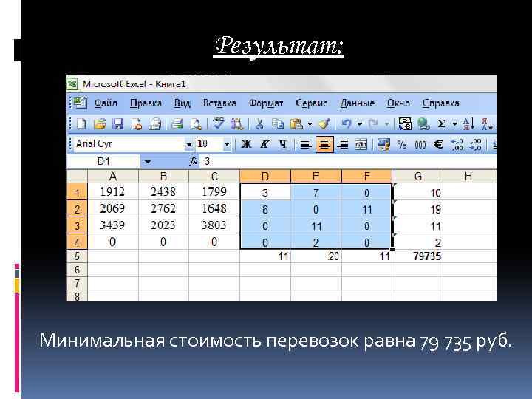
Task: Open the Окно menu
Action: [x=398, y=103]
